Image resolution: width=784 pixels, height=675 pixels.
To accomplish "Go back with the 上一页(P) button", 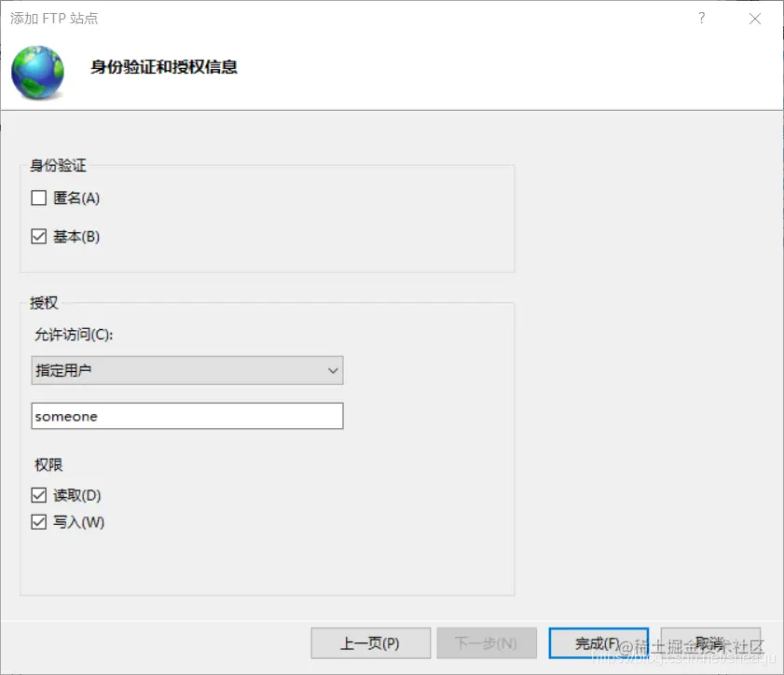I will tap(370, 643).
